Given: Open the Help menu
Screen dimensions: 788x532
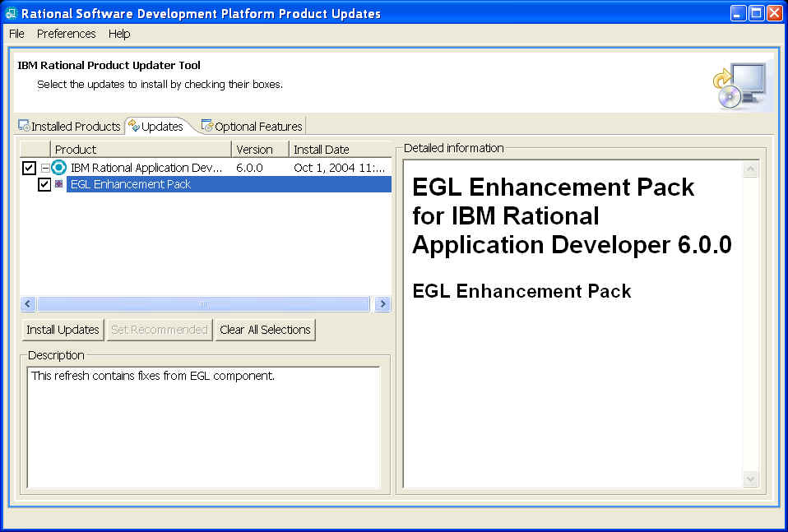Looking at the screenshot, I should [119, 34].
